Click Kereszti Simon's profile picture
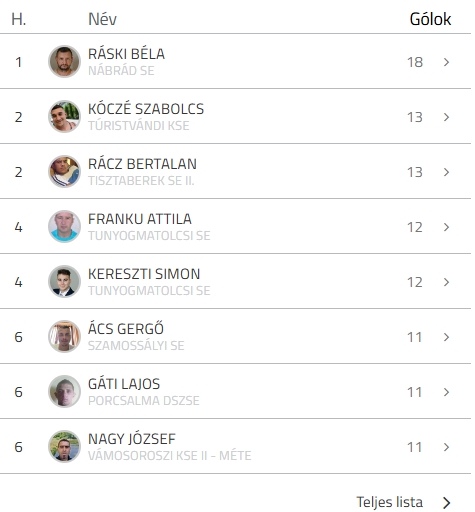475x512 pixels. click(64, 282)
